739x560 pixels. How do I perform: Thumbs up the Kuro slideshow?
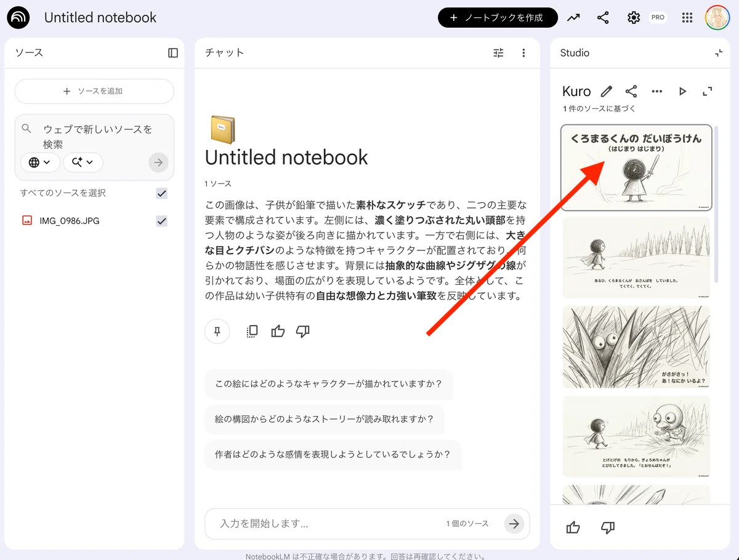(573, 527)
